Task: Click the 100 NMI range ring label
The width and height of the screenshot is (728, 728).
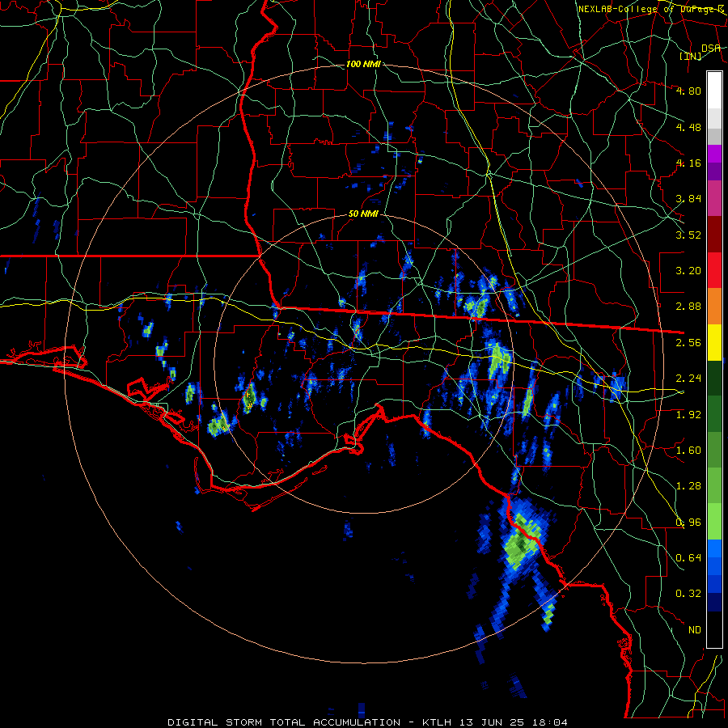Action: 363,64
